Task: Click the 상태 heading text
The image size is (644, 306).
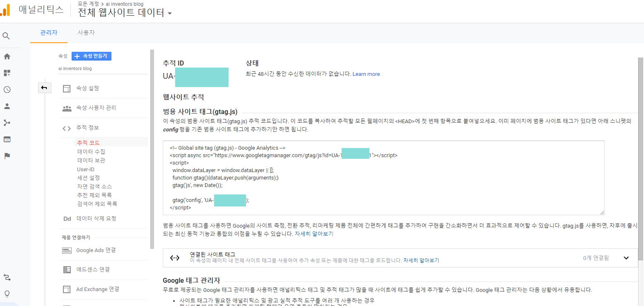Action: pos(252,63)
